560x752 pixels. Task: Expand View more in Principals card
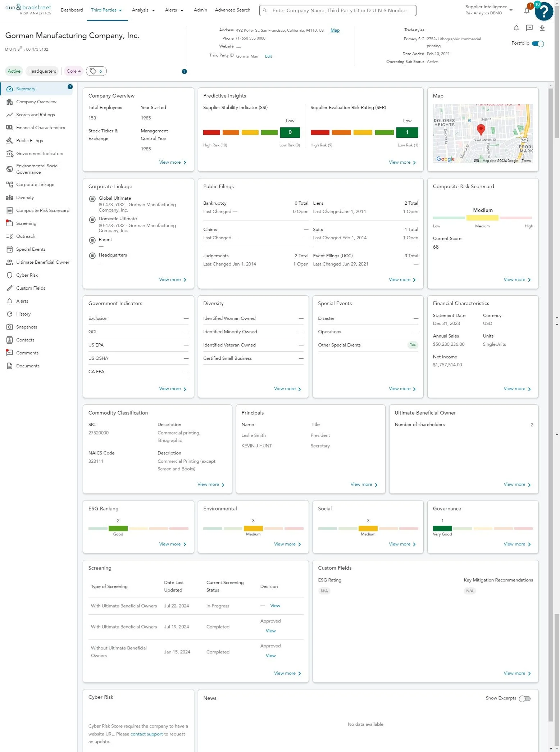tap(364, 485)
